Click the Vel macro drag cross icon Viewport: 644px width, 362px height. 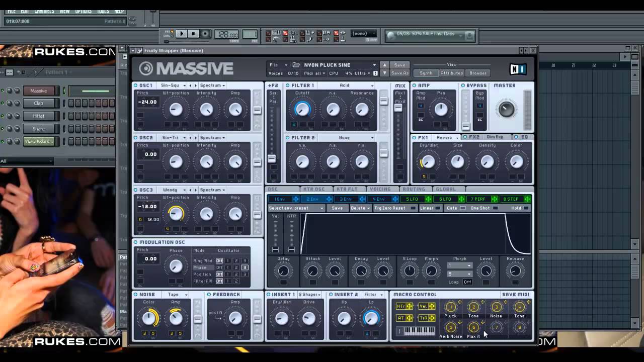tap(432, 306)
